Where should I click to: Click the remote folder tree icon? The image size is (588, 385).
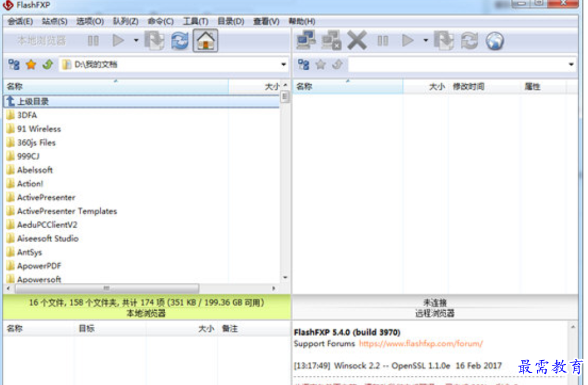click(x=304, y=65)
